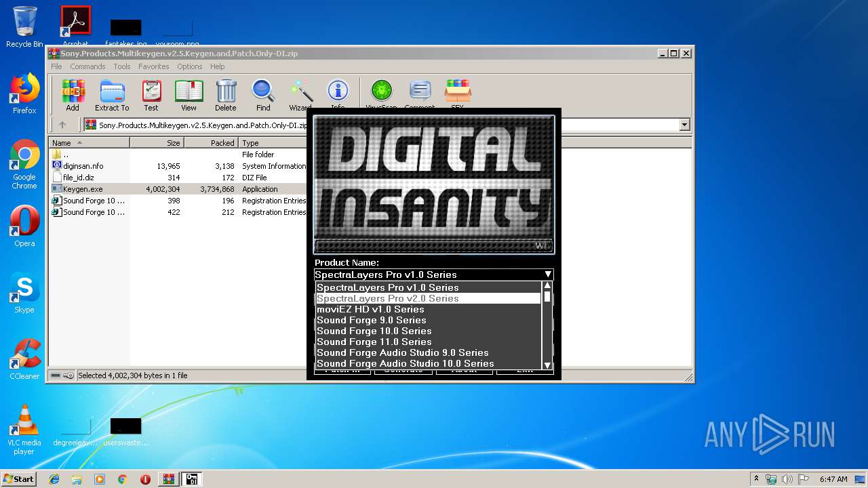Sort by the Packed column header
This screenshot has width=868, height=488.
(x=211, y=143)
